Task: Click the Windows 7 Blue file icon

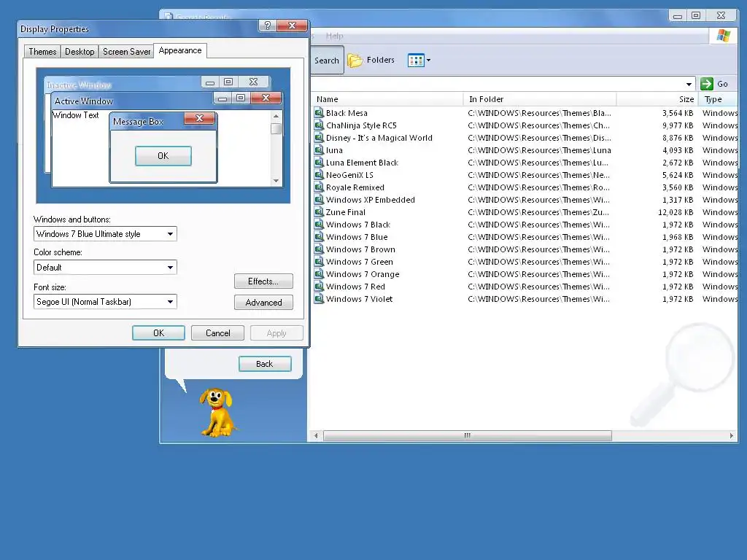Action: coord(320,237)
